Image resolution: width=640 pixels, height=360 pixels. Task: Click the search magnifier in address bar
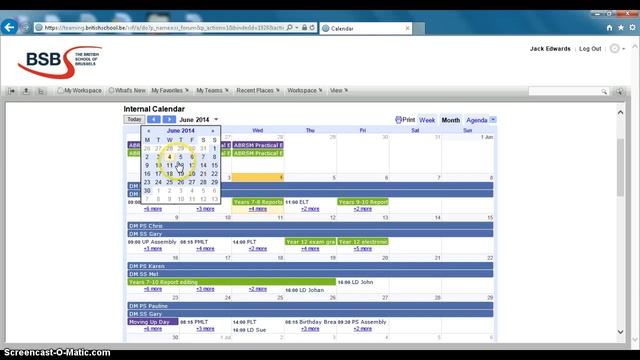click(289, 28)
